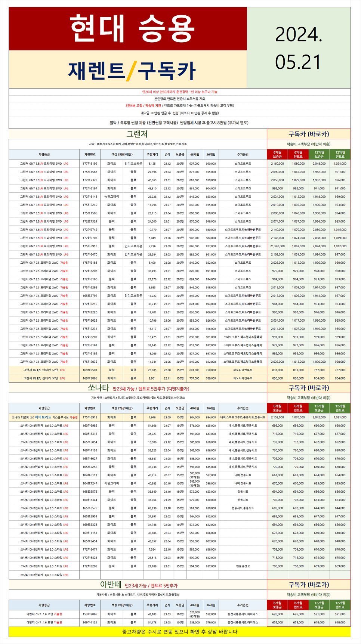
Task: Click the '아반떼' section heading
Action: (x=111, y=585)
